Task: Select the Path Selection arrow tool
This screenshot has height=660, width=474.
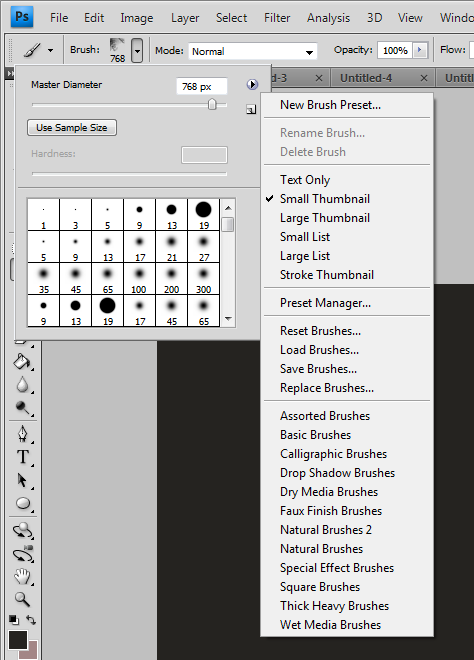Action: pos(22,480)
